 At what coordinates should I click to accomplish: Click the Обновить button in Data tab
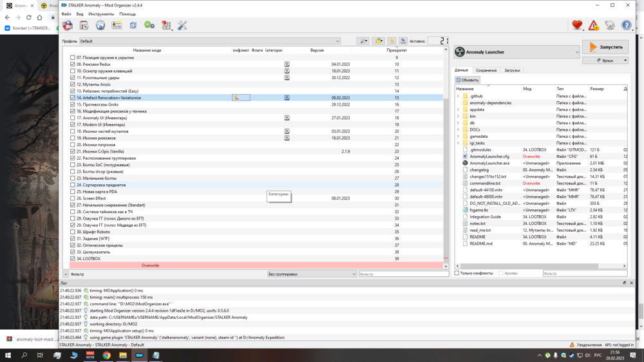tap(468, 80)
